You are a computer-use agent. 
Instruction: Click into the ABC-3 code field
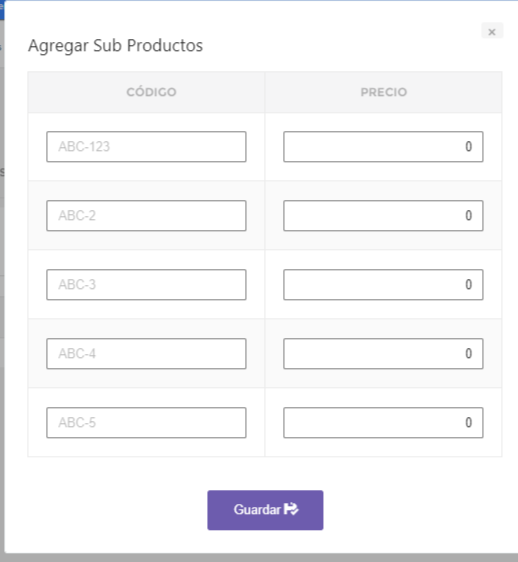click(146, 285)
